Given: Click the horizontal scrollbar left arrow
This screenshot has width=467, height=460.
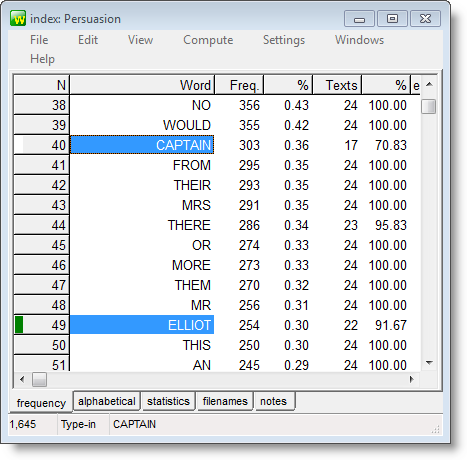Looking at the screenshot, I should click(x=22, y=379).
